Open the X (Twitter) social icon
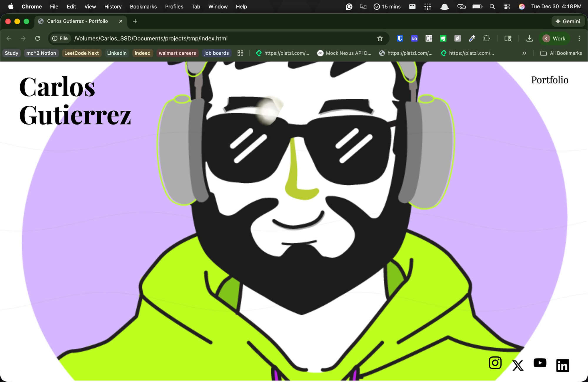 [x=518, y=366]
